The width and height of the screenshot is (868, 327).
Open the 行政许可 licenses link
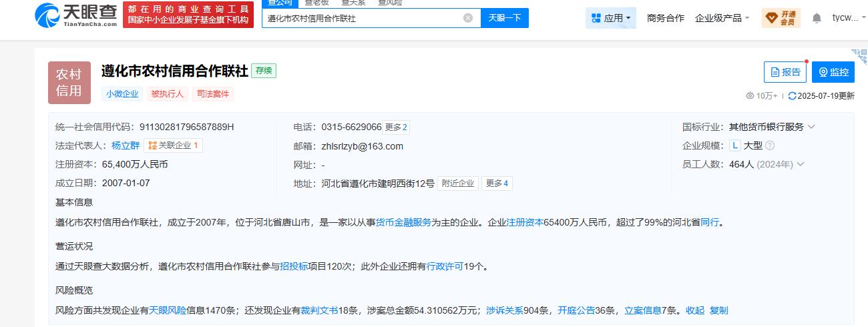click(445, 266)
